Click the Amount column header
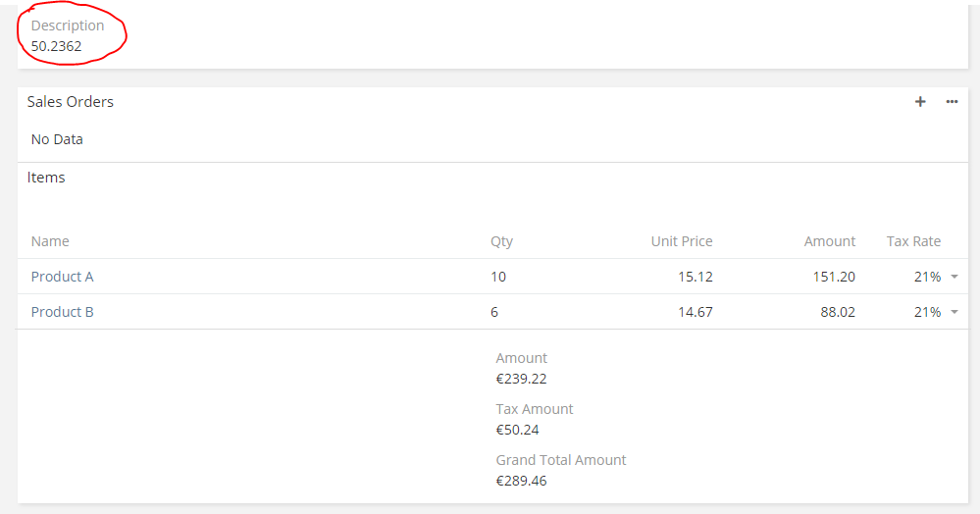 tap(829, 241)
